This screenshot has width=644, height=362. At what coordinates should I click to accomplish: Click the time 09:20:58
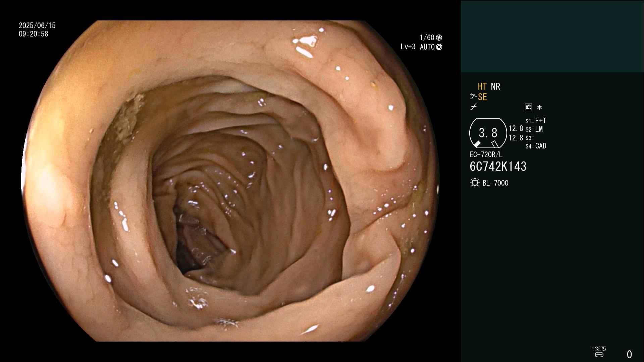pyautogui.click(x=34, y=34)
